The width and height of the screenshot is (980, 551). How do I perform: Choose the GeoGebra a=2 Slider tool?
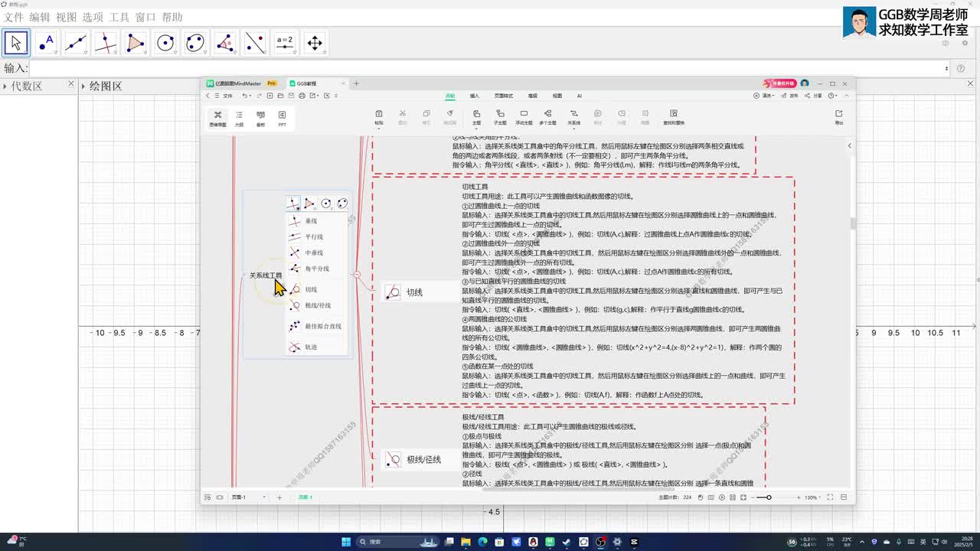[285, 43]
